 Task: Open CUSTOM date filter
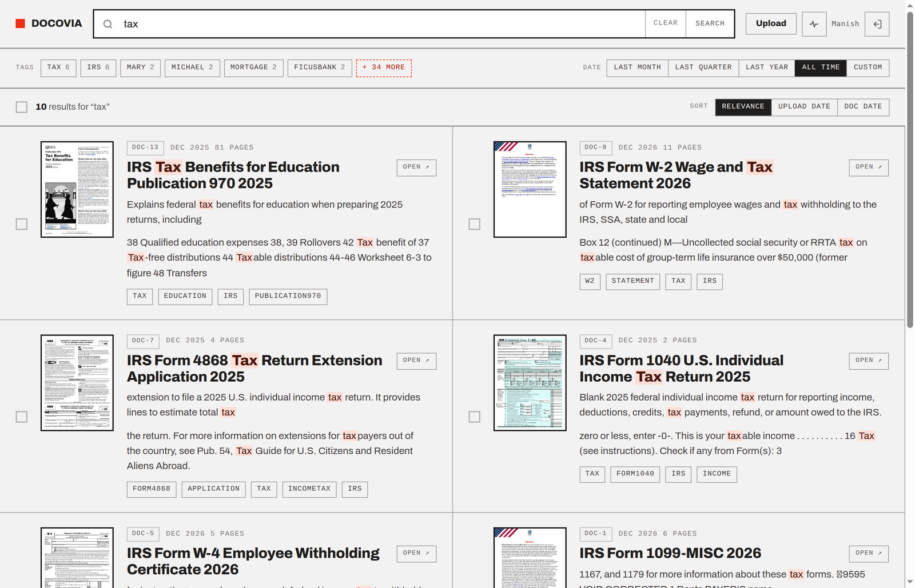click(x=868, y=67)
